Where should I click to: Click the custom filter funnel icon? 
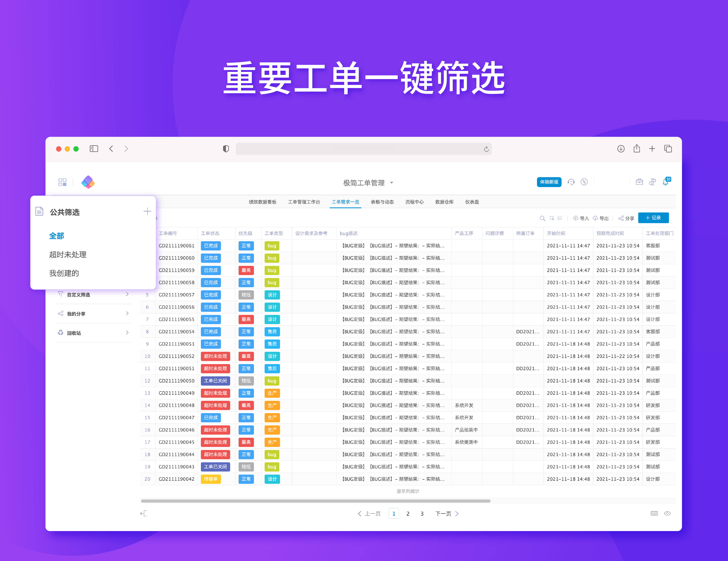60,294
